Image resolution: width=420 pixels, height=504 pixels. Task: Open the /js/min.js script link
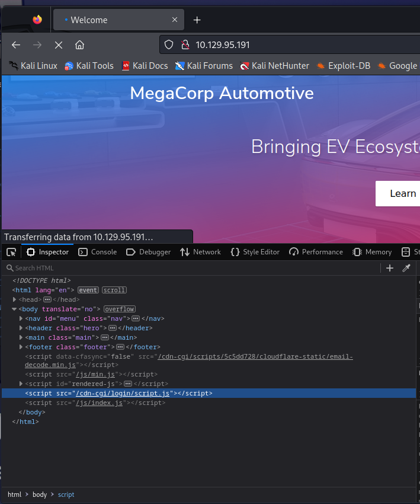click(95, 375)
